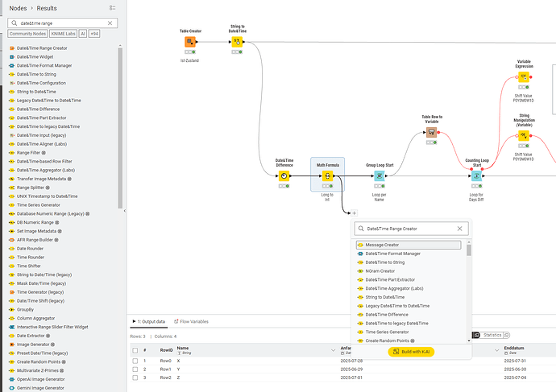Switch to the Flow Variables tab
The height and width of the screenshot is (392, 556).
190,321
